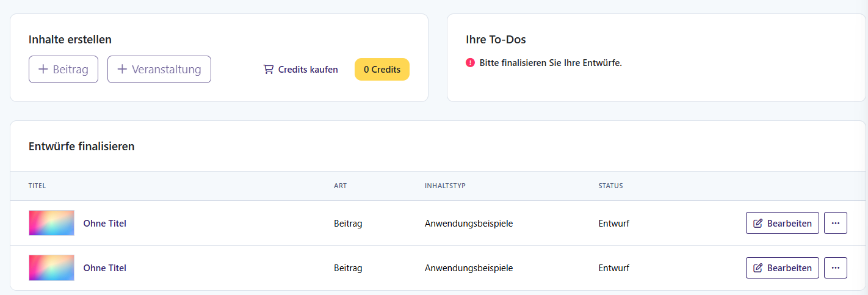Click the red alert icon under Ihre To-Dos

(470, 63)
